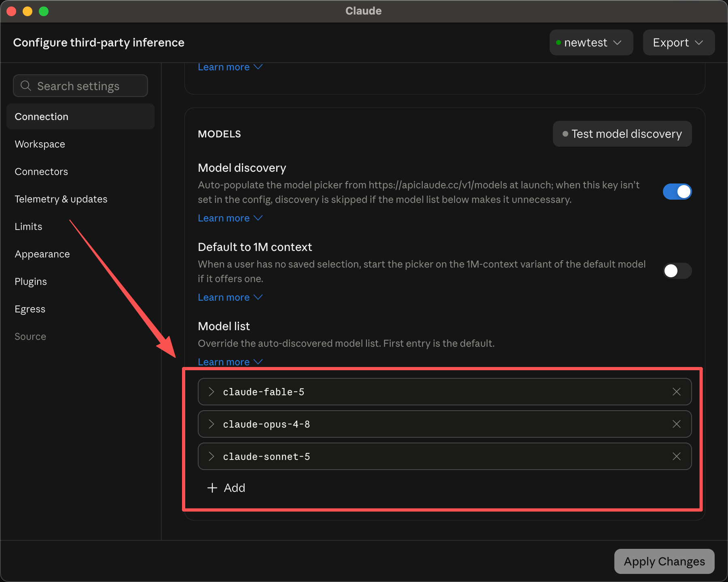This screenshot has width=728, height=582.
Task: Remove claude-fable-5 with its X icon
Action: [x=676, y=392]
